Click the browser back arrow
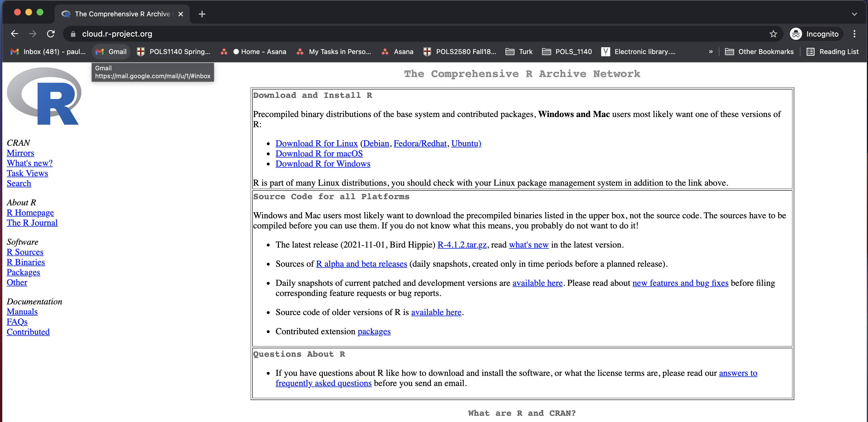868x422 pixels. pyautogui.click(x=14, y=34)
